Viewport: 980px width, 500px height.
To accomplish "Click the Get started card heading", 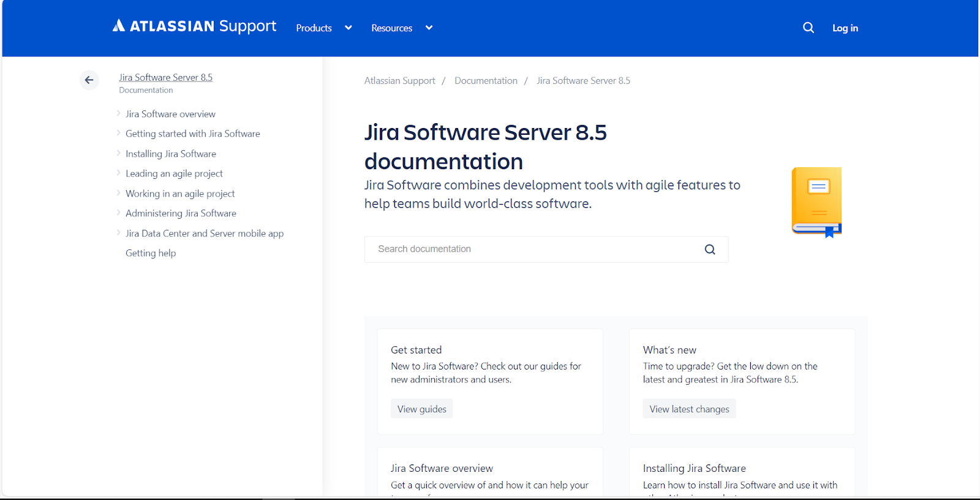I will pos(417,350).
